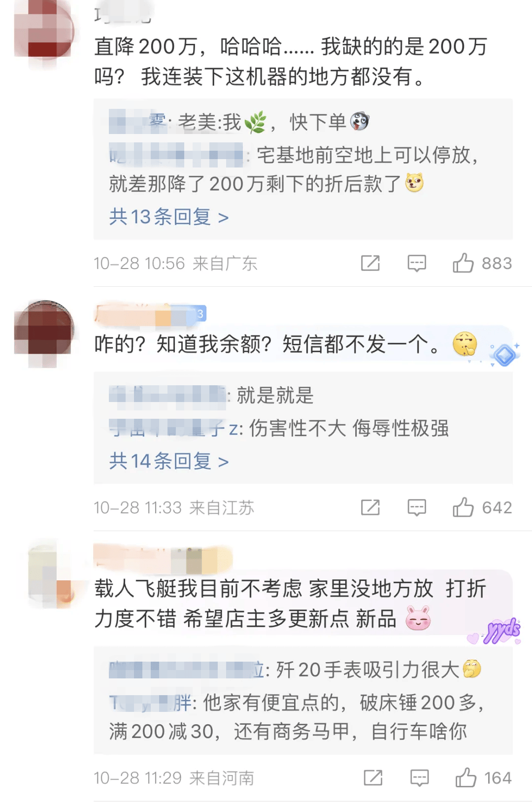Reply to the 11:33 Jiangsu comment
The height and width of the screenshot is (806, 532).
point(417,507)
